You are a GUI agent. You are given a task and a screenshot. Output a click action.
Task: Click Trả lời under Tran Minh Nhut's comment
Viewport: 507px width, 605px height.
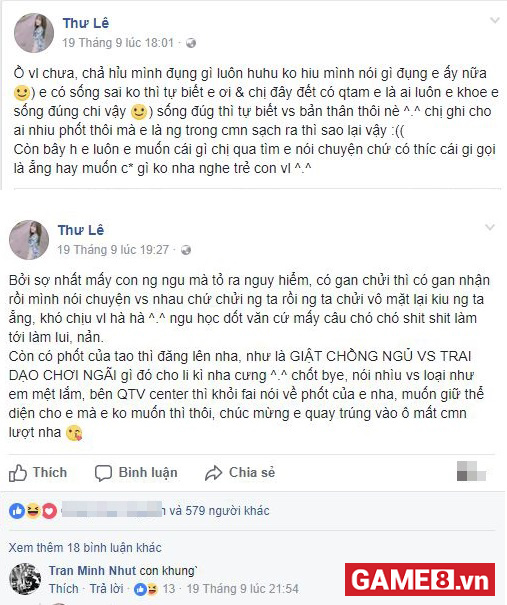(106, 588)
